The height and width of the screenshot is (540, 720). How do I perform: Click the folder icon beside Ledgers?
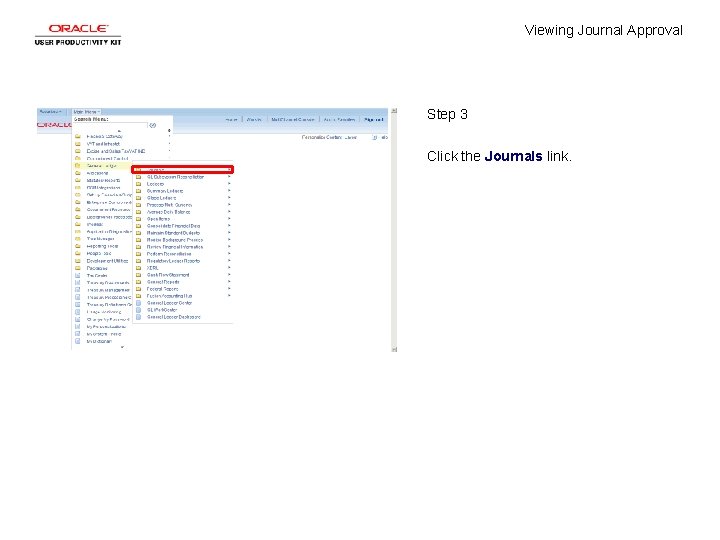click(138, 184)
